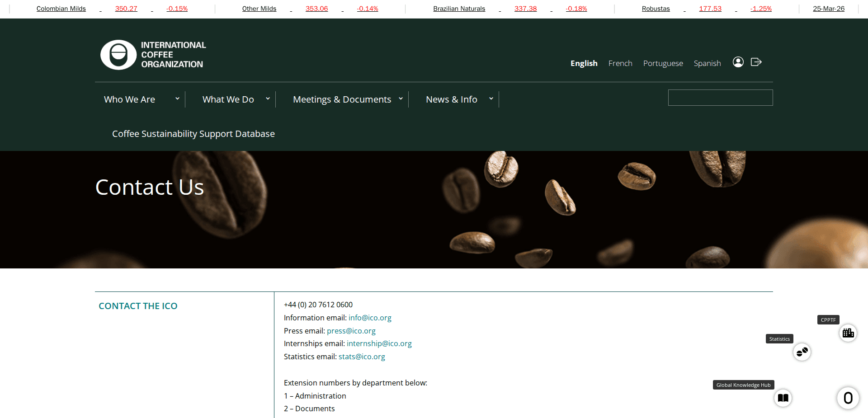The image size is (868, 418).
Task: Open the user account icon
Action: pyautogui.click(x=738, y=62)
